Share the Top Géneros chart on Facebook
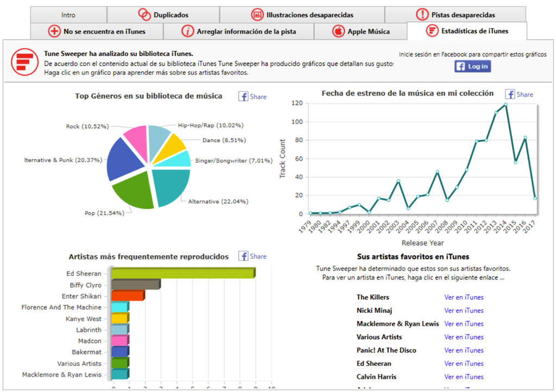 coord(252,96)
